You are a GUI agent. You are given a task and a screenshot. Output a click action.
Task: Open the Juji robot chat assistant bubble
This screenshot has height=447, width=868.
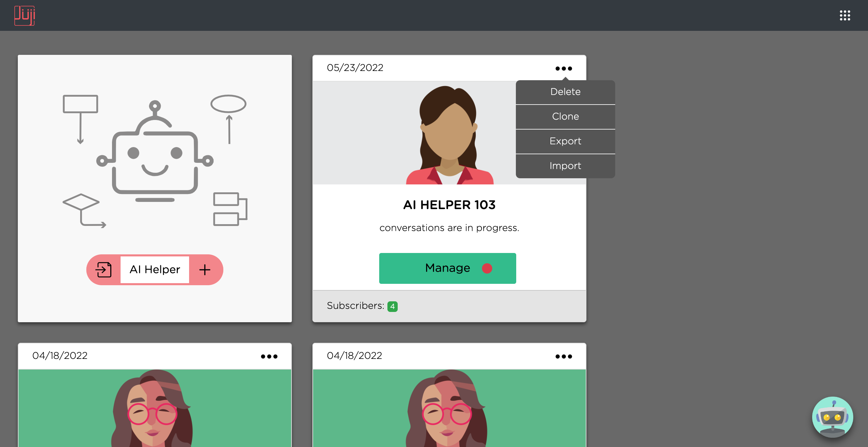point(832,417)
